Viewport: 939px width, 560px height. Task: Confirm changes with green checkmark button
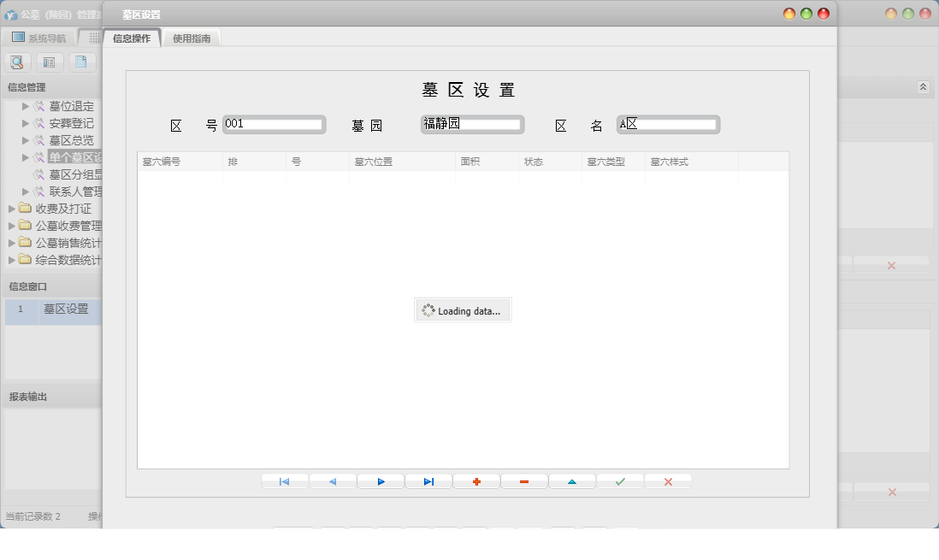(620, 482)
